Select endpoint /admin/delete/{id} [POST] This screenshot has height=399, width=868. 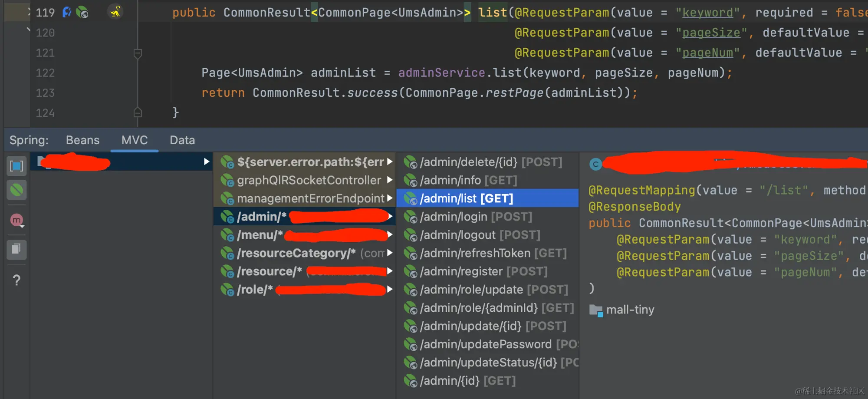[487, 162]
